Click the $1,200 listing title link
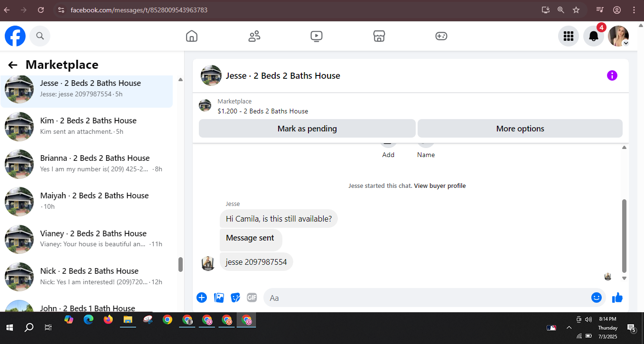Screen dimensions: 644x344 pos(263,111)
